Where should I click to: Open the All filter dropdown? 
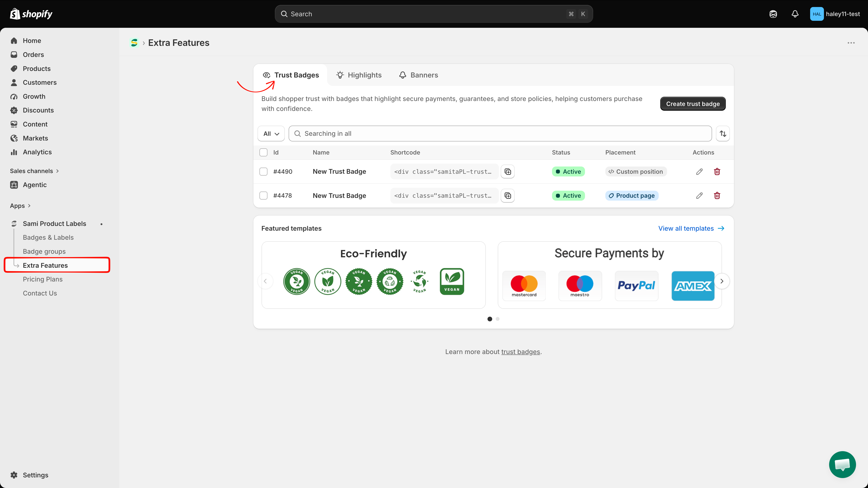pos(271,133)
